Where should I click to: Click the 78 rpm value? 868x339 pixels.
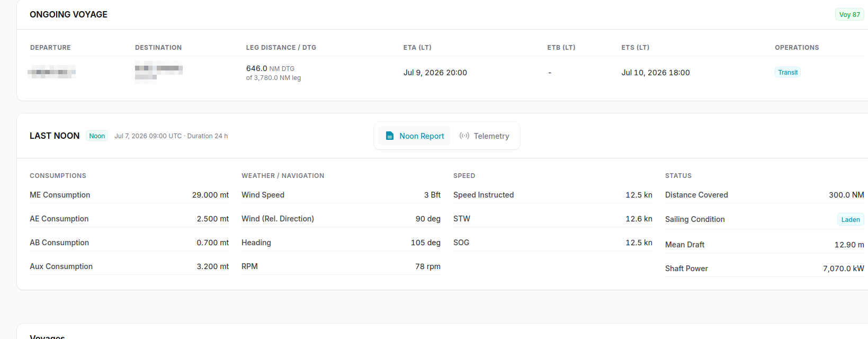click(x=428, y=266)
